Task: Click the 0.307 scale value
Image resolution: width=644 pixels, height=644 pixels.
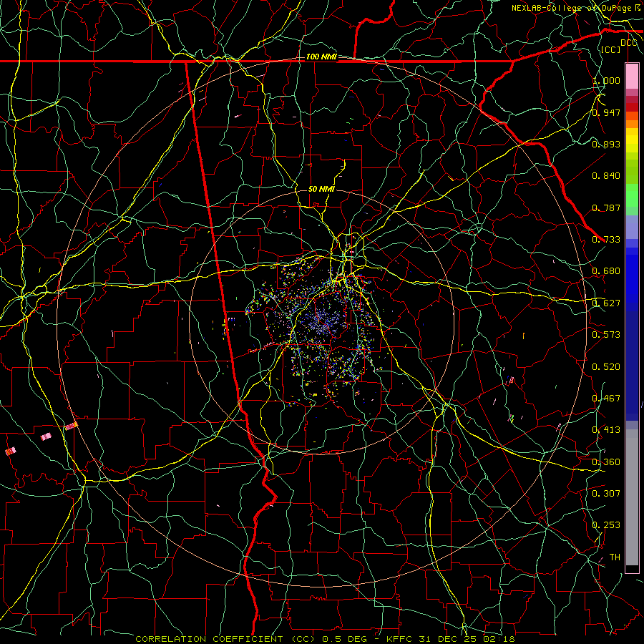Action: [606, 494]
